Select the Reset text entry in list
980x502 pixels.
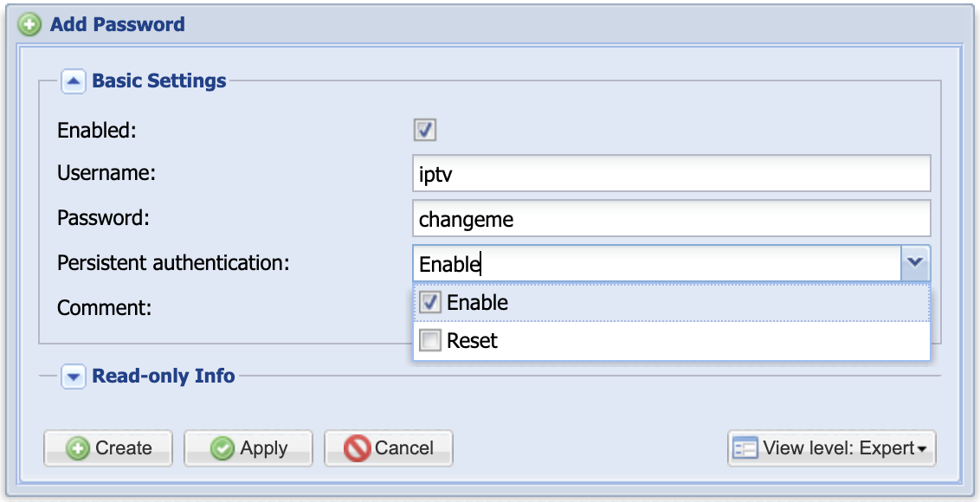pyautogui.click(x=473, y=341)
